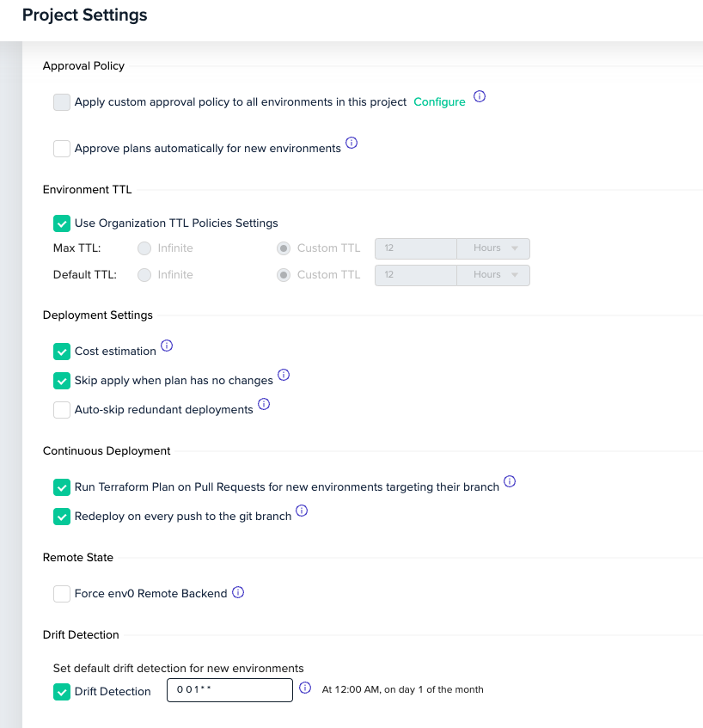Enable Auto-skip redundant deployments checkbox
This screenshot has width=703, height=728.
coord(62,410)
